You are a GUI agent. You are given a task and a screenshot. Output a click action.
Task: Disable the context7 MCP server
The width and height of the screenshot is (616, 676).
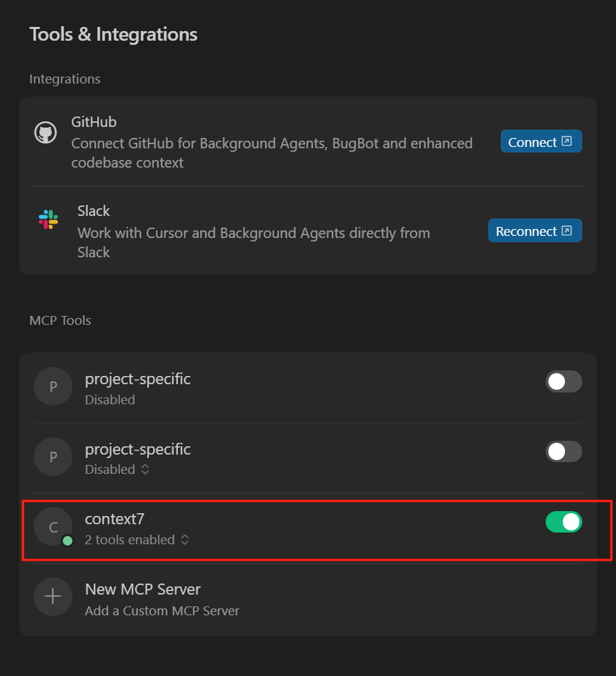pyautogui.click(x=564, y=522)
